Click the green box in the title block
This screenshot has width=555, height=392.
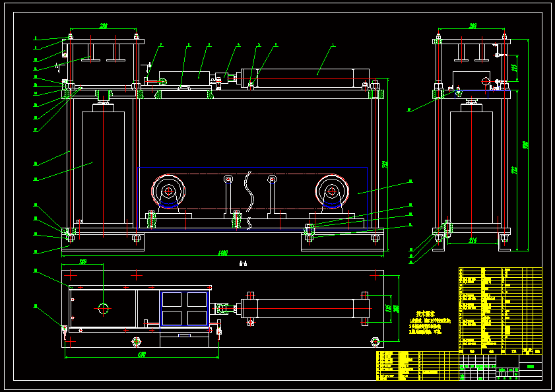point(530,366)
